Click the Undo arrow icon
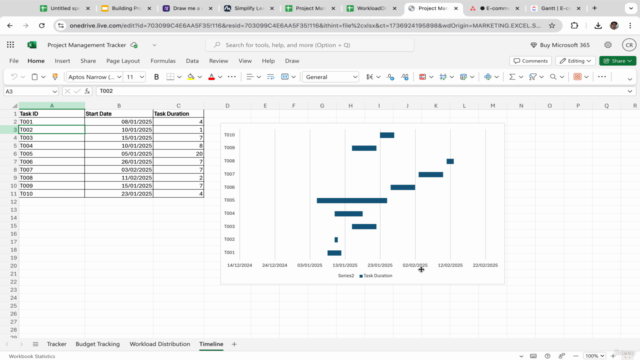Viewport: 640px width, 360px height. pos(14,77)
